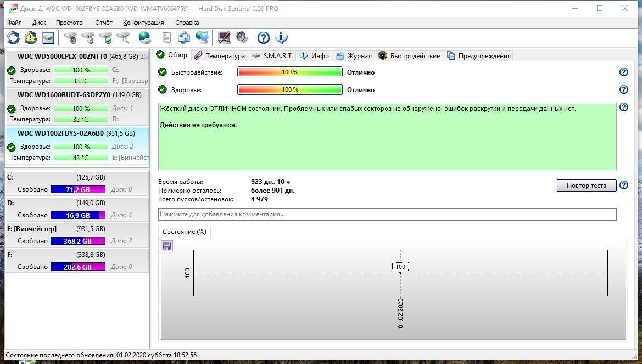Switch to the Предупреждения tab
This screenshot has width=642, height=364.
pyautogui.click(x=479, y=55)
